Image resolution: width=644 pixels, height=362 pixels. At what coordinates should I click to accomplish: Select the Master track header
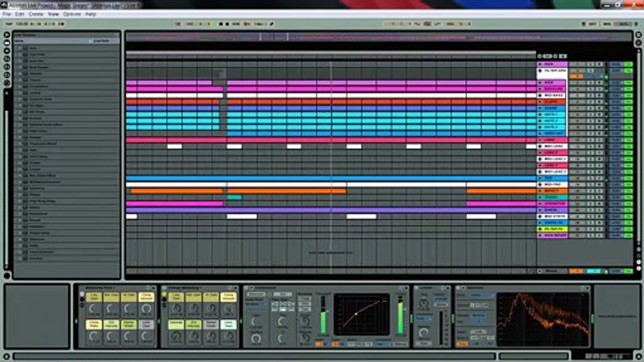tap(552, 271)
